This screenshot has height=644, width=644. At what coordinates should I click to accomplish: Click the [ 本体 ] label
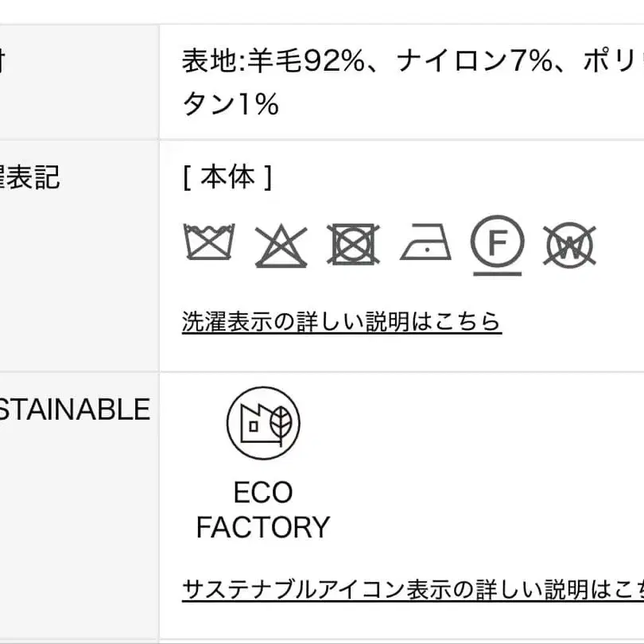[x=227, y=177]
